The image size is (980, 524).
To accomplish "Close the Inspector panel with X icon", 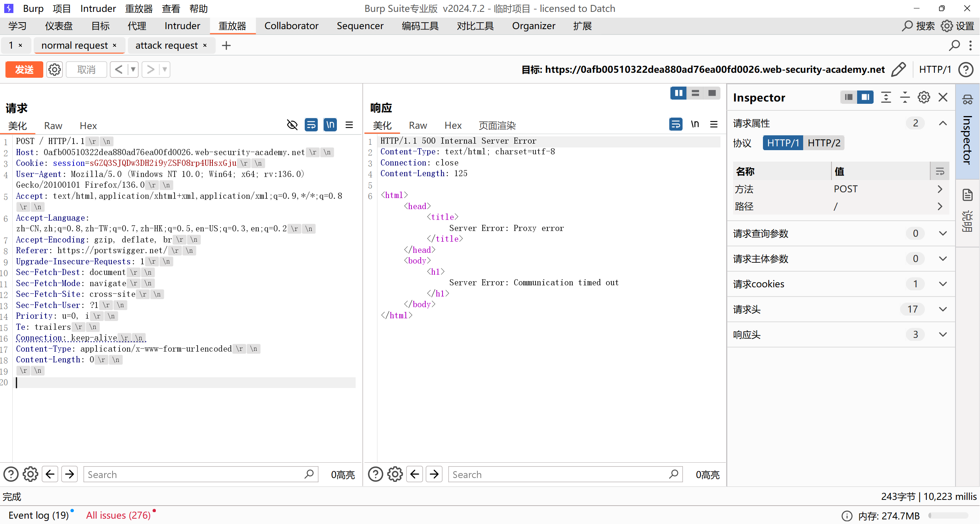I will point(943,97).
